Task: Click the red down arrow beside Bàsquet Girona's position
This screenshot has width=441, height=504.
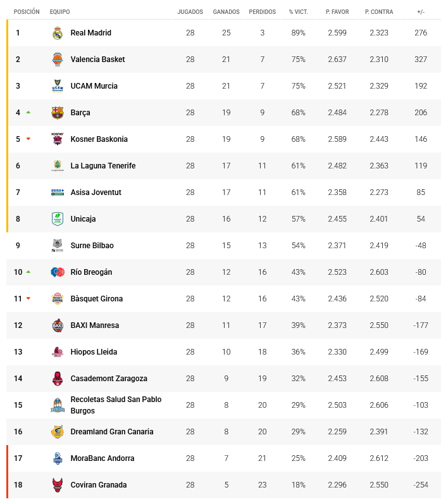Action: pyautogui.click(x=28, y=299)
